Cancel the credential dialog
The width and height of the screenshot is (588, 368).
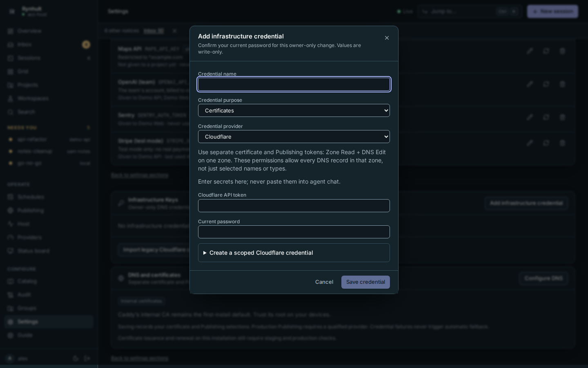tap(324, 282)
